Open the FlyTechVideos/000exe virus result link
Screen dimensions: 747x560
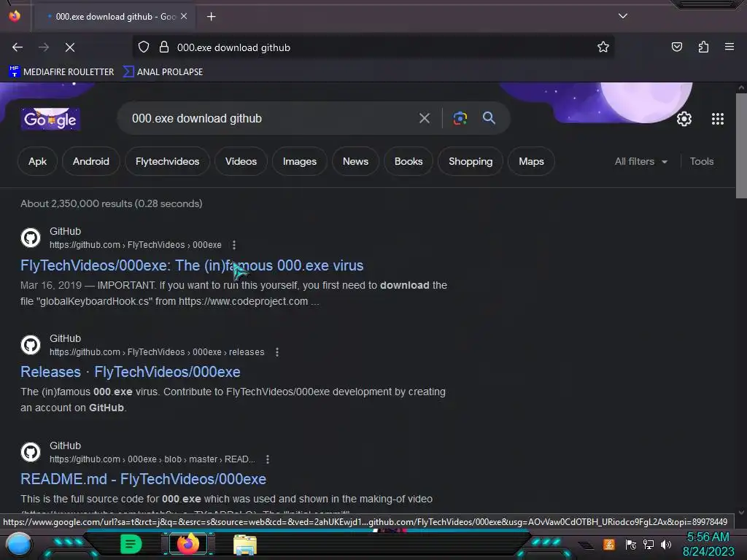click(192, 265)
